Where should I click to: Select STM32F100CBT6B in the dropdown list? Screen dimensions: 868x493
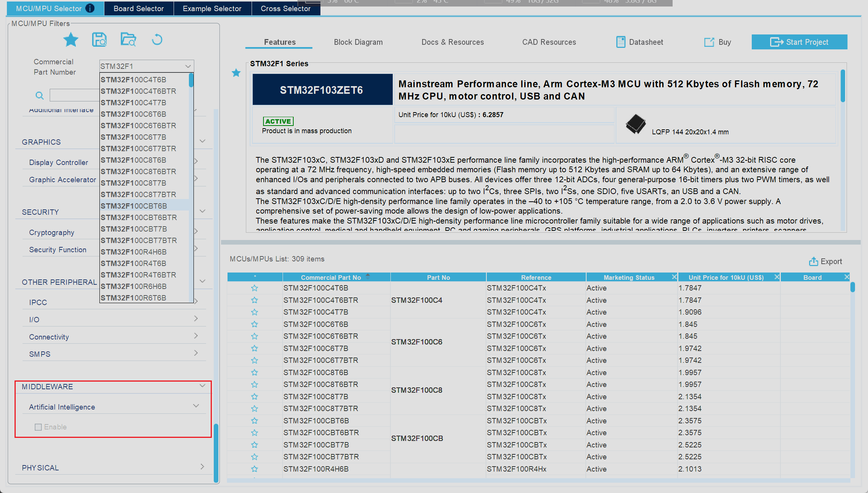[x=134, y=206]
